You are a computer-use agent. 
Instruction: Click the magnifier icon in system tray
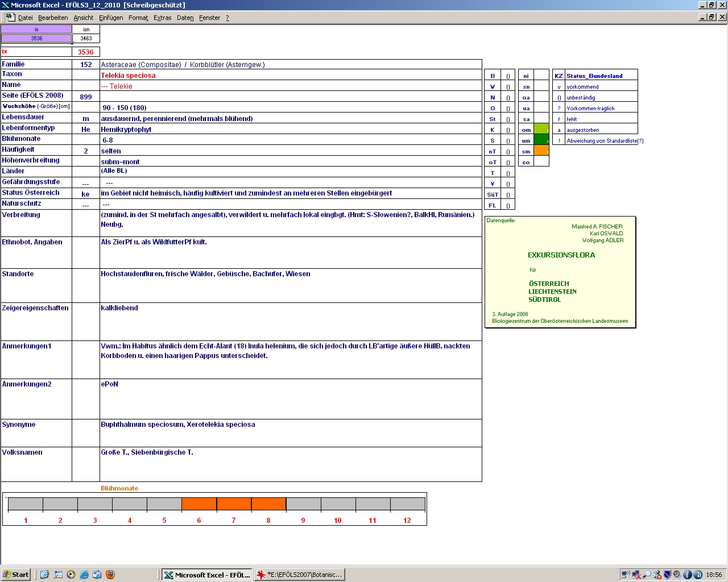(x=647, y=575)
